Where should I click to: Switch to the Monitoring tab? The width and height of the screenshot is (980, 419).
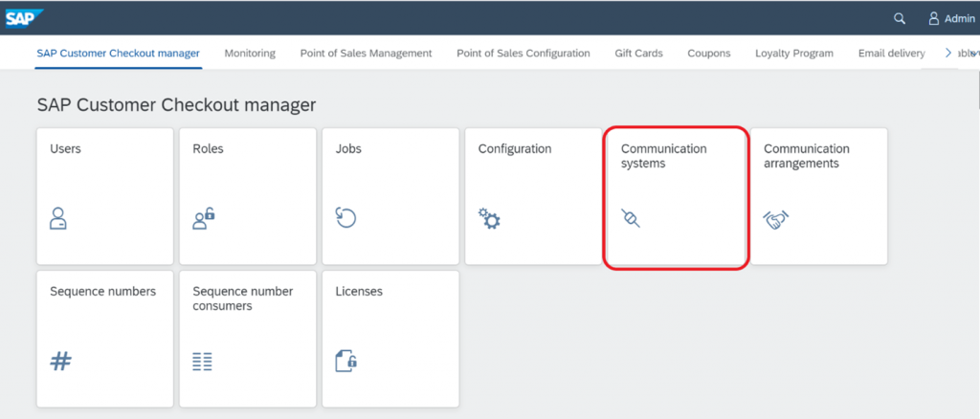coord(250,53)
